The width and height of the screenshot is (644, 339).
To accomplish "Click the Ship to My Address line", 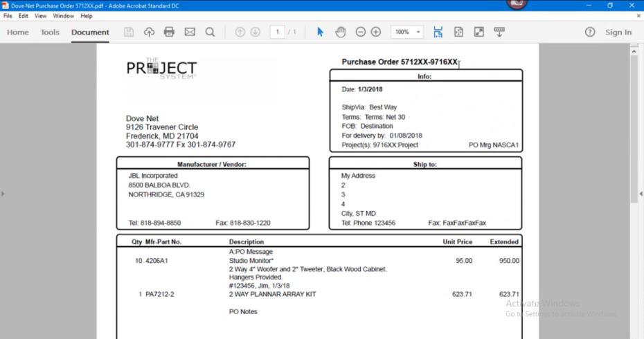I will (x=358, y=176).
